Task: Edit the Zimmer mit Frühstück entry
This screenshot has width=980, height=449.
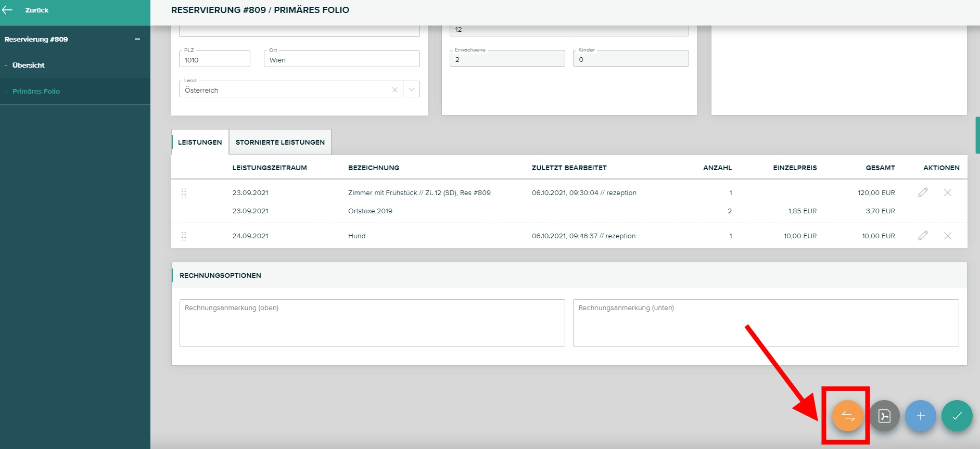Action: pyautogui.click(x=923, y=193)
